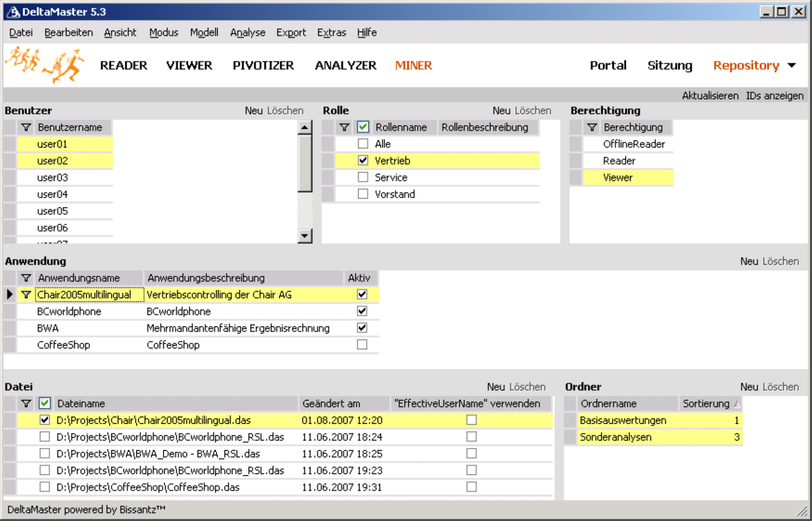Screen dimensions: 812x521
Task: Open the Sitzung view
Action: coord(670,66)
